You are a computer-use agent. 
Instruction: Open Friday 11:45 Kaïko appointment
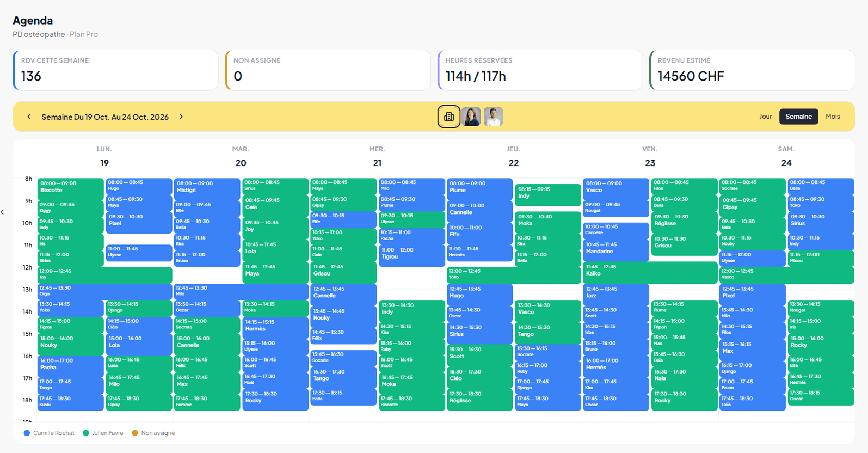pos(650,272)
